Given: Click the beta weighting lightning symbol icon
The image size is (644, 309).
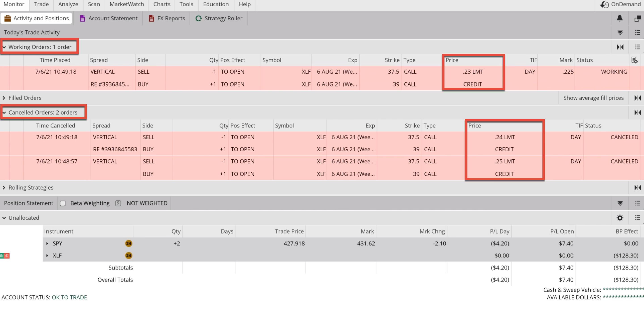Looking at the screenshot, I should [x=118, y=203].
